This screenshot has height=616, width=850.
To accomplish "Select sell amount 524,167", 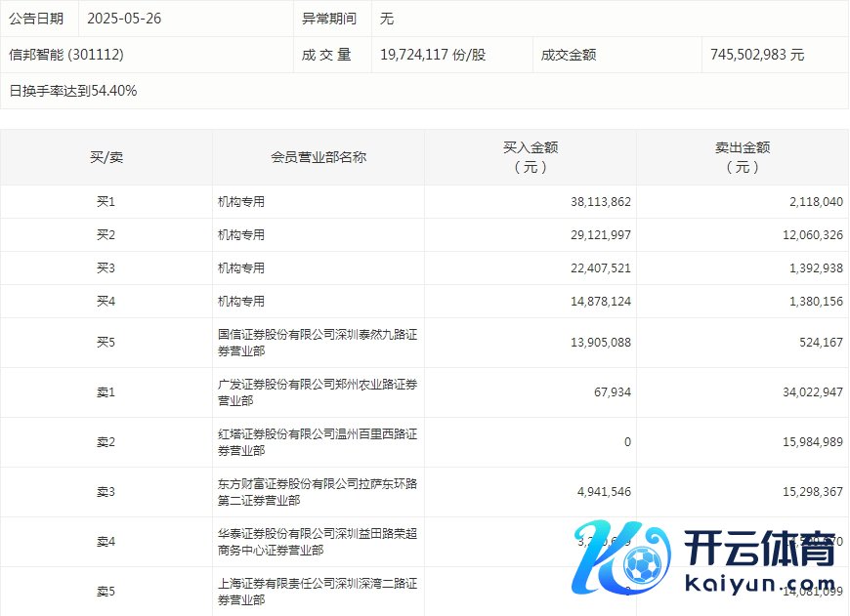I will coord(822,343).
